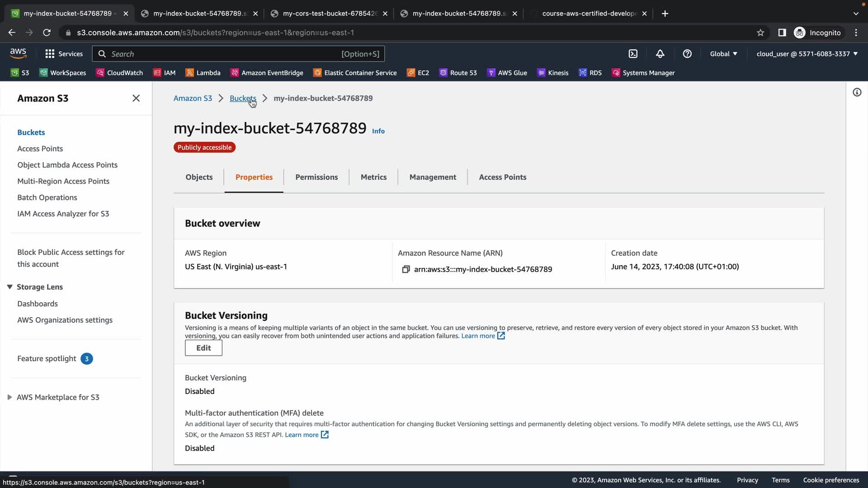Expand AWS Marketplace for S3
The height and width of the screenshot is (488, 868).
[9, 397]
